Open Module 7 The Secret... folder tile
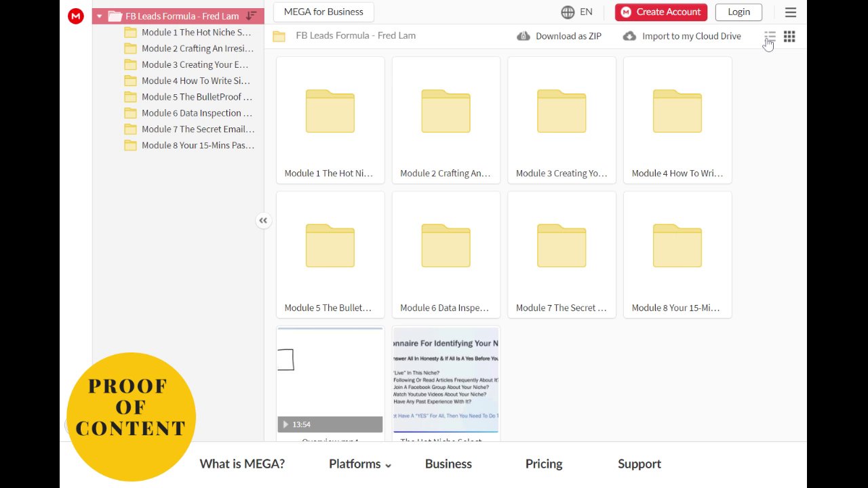868x488 pixels. click(x=561, y=255)
